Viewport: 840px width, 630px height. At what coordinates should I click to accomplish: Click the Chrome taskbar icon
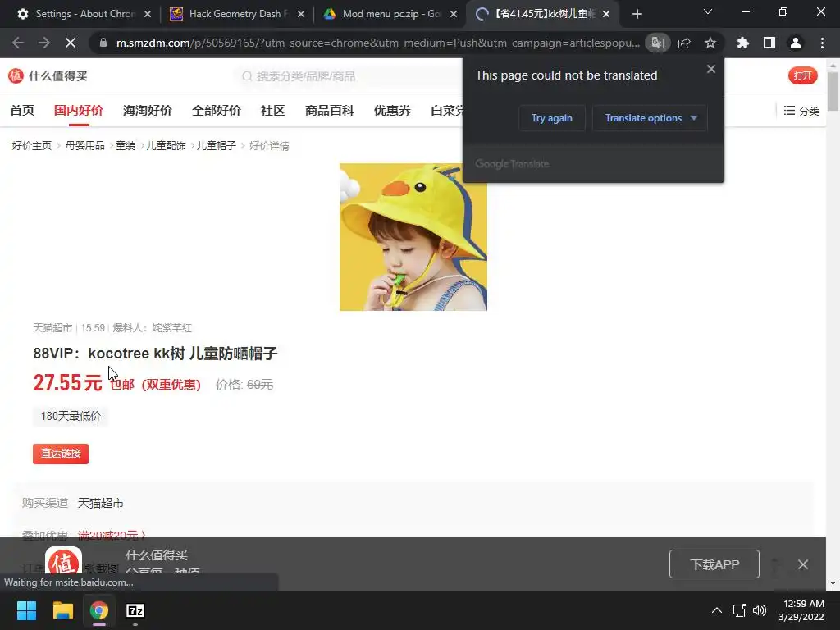[x=99, y=610]
